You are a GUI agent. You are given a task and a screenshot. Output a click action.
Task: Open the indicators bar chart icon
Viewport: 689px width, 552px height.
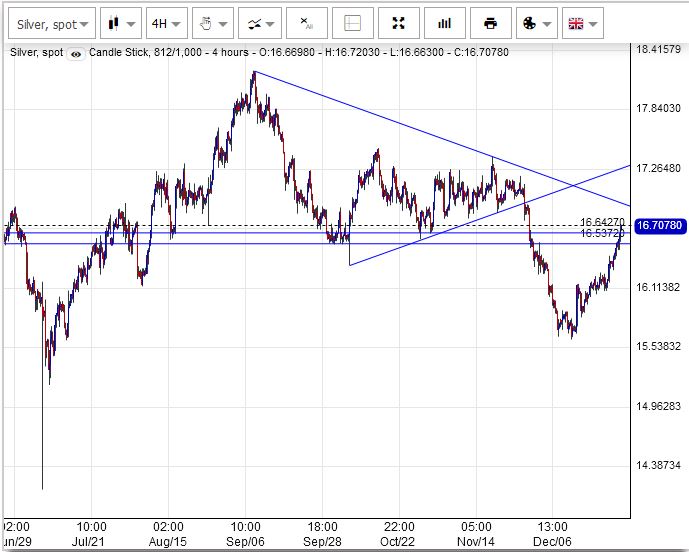tap(445, 23)
